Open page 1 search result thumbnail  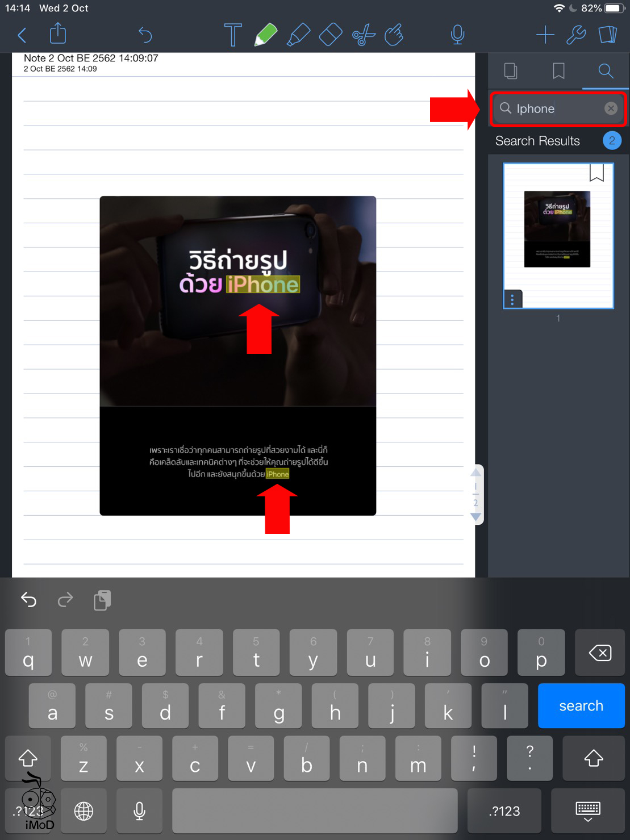coord(558,236)
